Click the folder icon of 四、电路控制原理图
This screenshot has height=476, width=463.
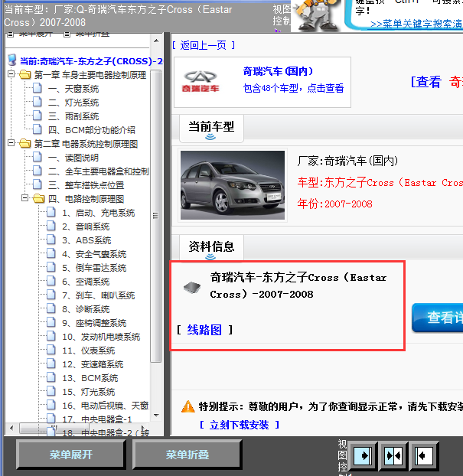(x=39, y=198)
